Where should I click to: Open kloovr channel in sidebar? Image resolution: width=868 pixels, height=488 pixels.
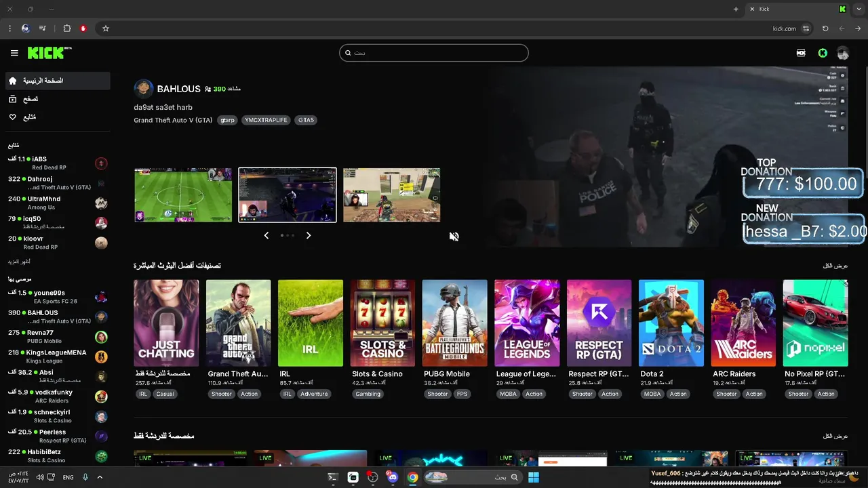coord(58,243)
